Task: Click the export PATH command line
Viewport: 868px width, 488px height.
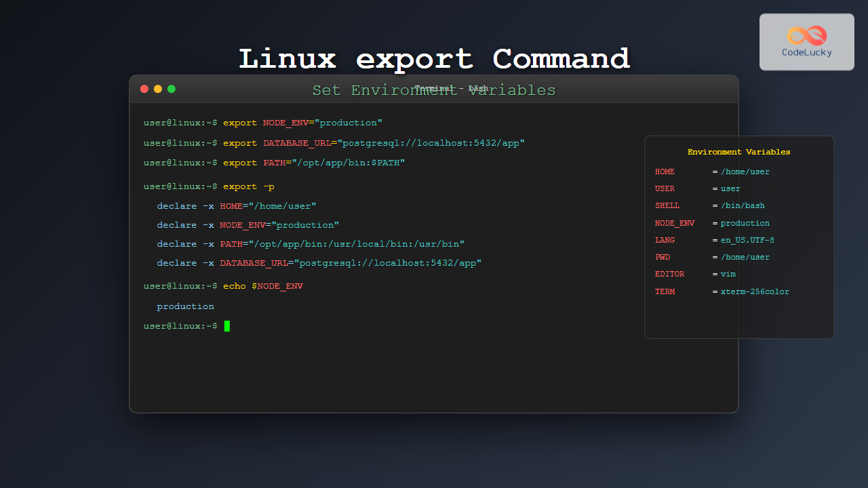Action: point(274,163)
